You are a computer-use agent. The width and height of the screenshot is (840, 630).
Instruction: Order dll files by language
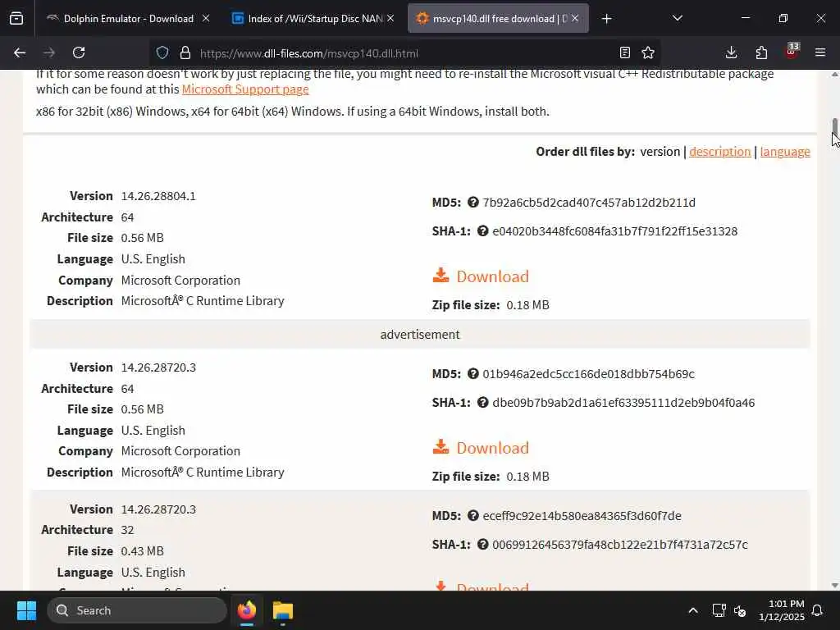pos(785,152)
